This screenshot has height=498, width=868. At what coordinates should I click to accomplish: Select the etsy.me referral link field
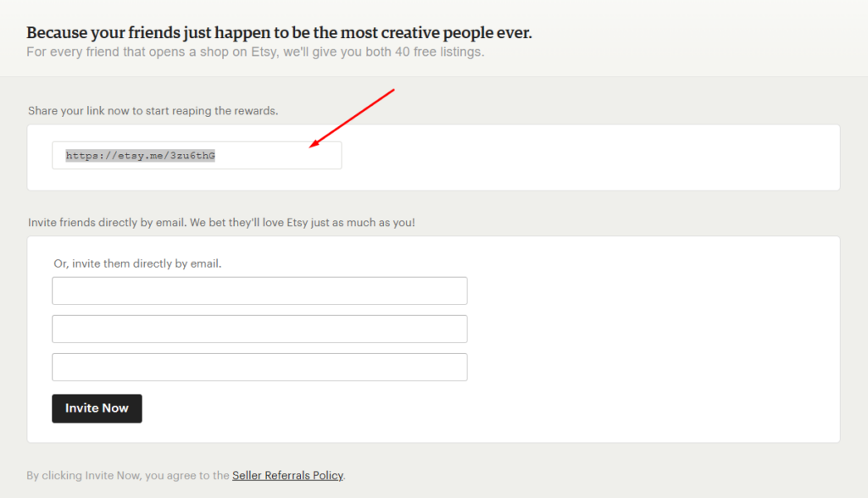(x=197, y=156)
